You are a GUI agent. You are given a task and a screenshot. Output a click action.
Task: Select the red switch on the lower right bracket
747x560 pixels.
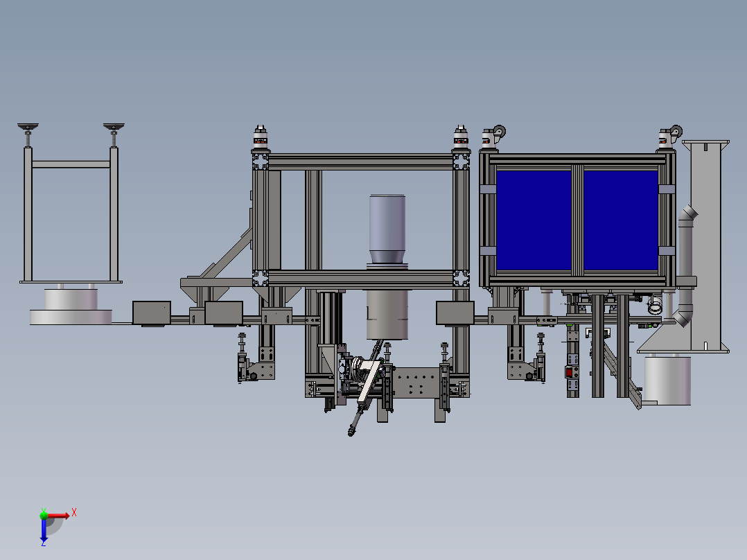[x=569, y=371]
